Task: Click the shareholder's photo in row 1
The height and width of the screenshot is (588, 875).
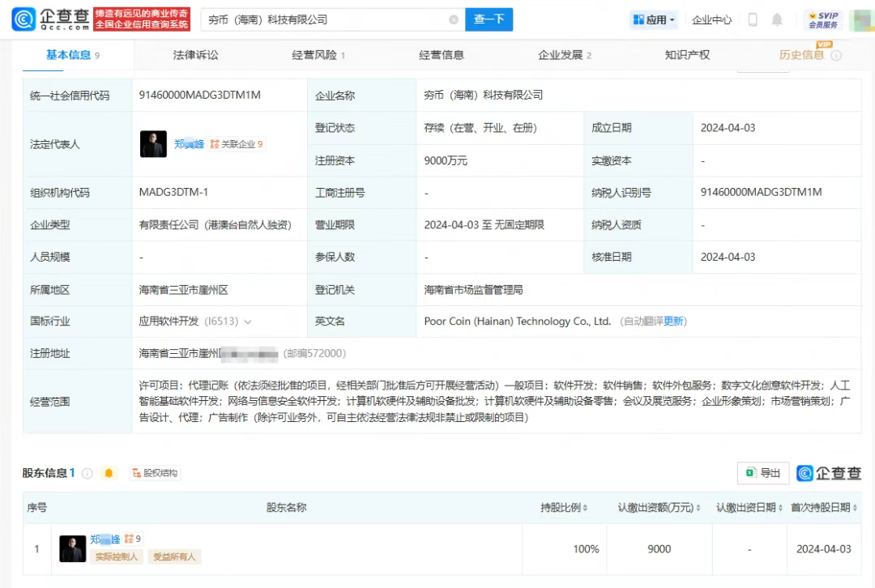Action: (x=73, y=548)
